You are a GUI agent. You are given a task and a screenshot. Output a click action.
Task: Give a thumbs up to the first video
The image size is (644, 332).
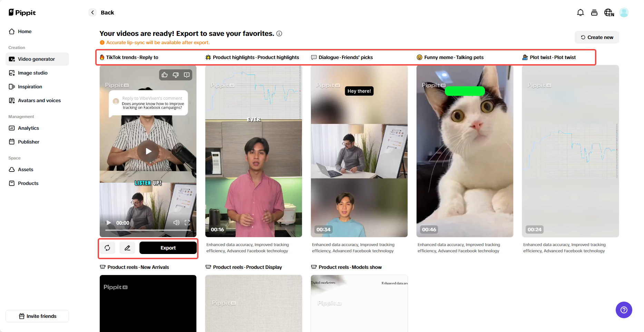tap(164, 75)
